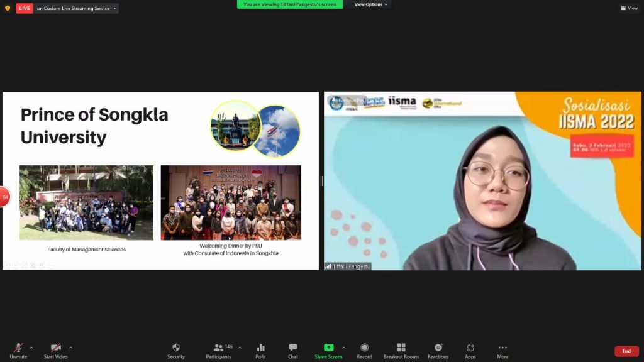Unmute the microphone
This screenshot has width=644, height=362.
tap(18, 351)
